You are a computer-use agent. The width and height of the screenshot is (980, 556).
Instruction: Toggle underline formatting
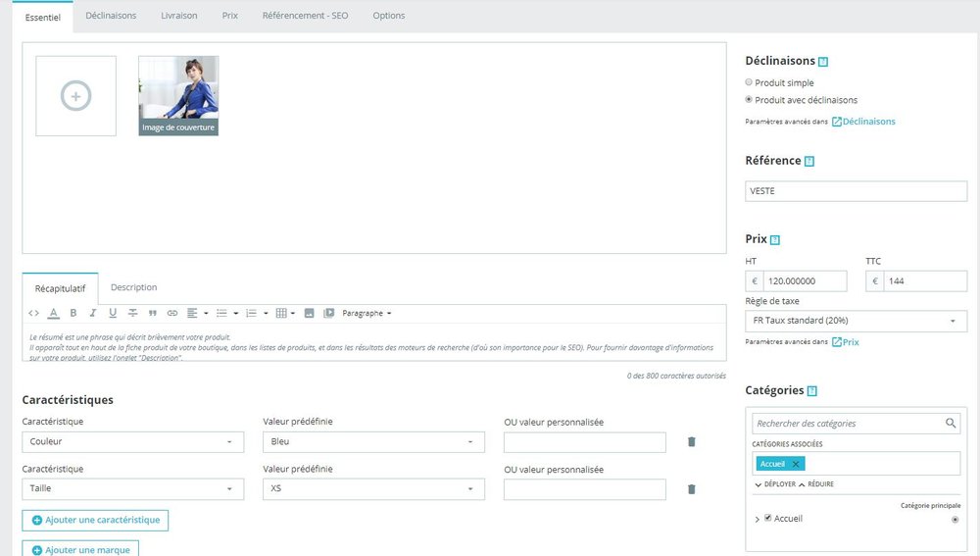(x=113, y=314)
